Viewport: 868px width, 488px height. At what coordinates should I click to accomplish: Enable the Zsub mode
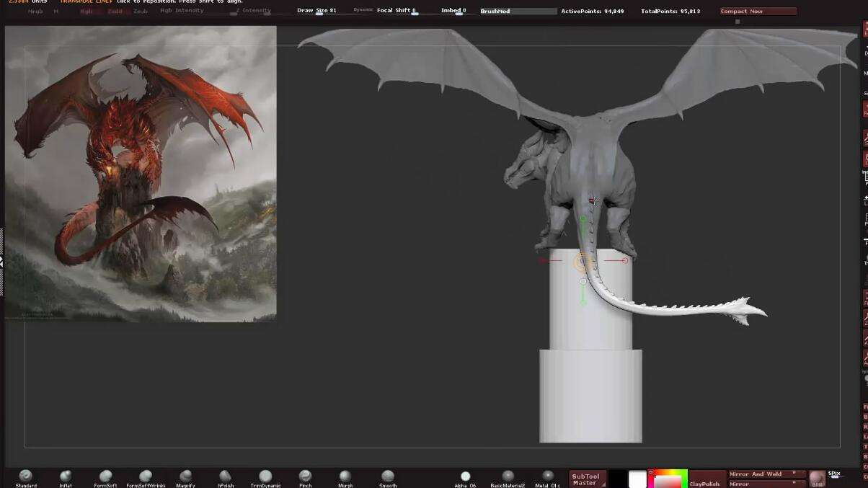(140, 12)
